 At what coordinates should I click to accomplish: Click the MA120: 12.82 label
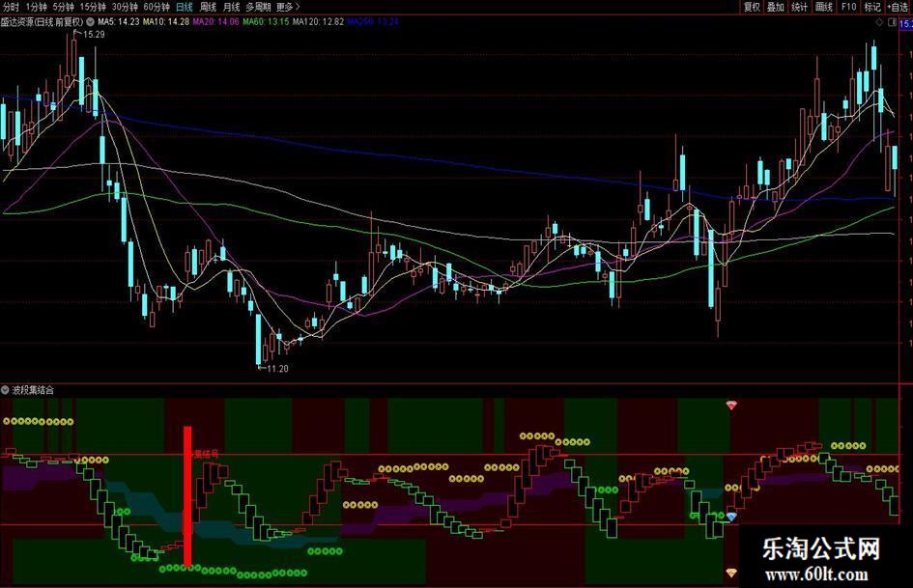coord(318,22)
